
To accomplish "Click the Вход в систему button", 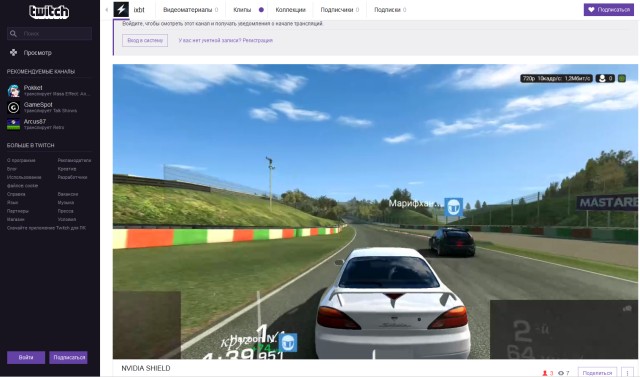I will (x=145, y=40).
